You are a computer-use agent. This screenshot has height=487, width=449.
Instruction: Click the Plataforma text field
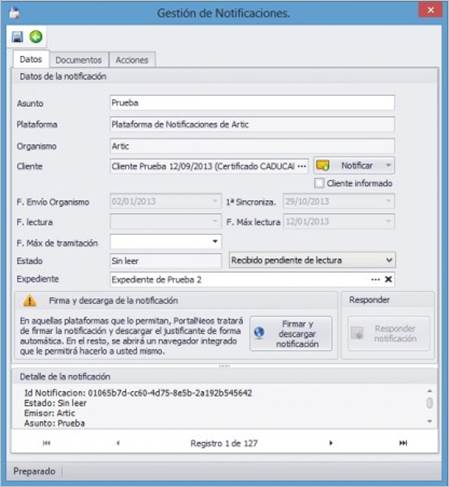tap(252, 125)
